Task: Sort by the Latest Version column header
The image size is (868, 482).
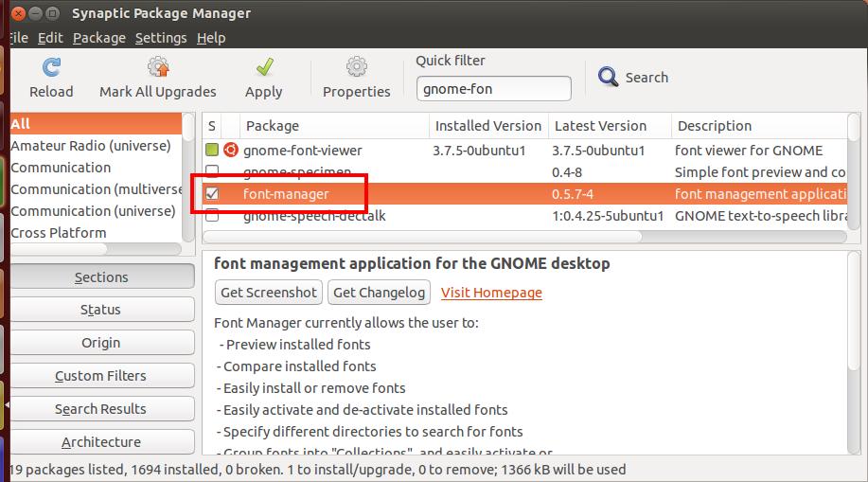Action: click(600, 126)
